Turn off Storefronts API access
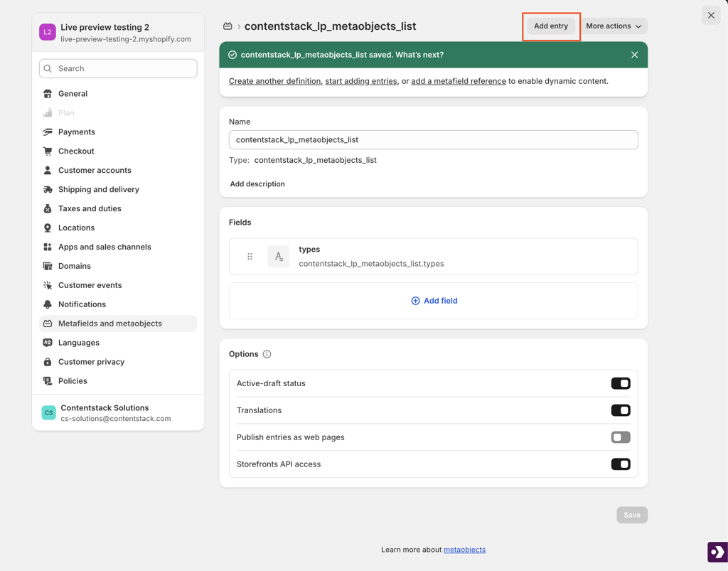This screenshot has width=728, height=571. [x=620, y=464]
